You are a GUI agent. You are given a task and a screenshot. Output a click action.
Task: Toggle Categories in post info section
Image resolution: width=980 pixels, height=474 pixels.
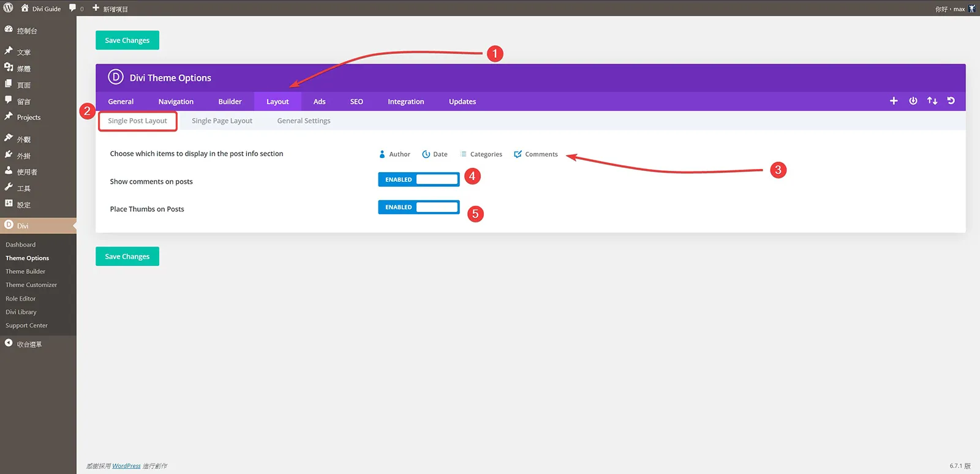click(481, 154)
